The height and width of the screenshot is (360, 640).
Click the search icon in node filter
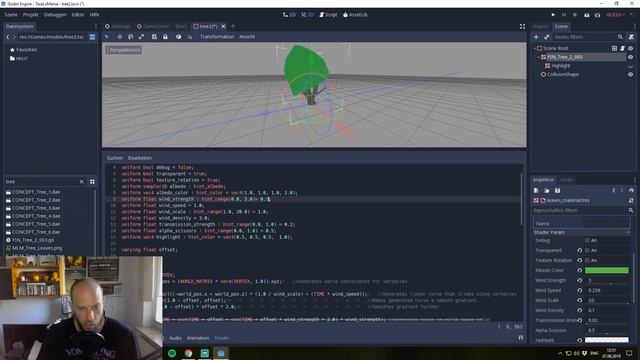(620, 37)
